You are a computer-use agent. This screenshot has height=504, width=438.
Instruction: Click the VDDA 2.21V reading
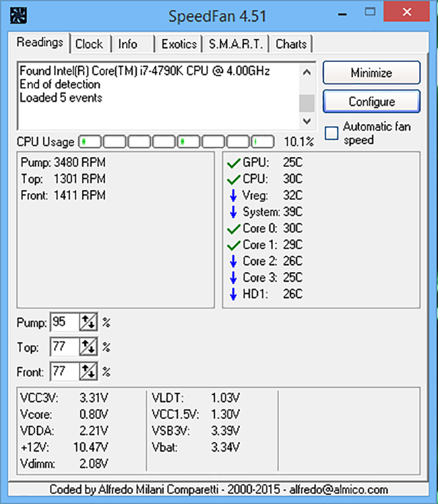click(64, 431)
